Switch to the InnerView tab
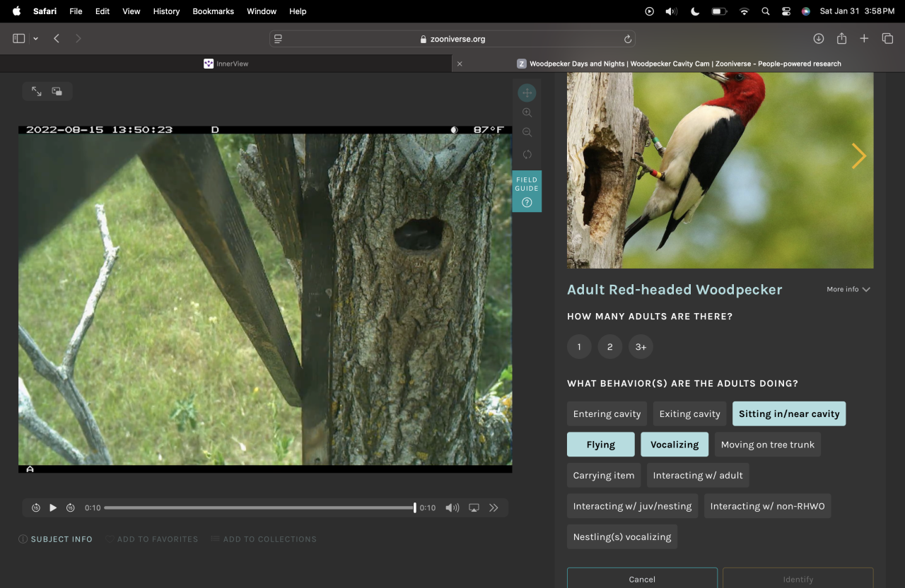Screen dimensions: 905x588 point(226,64)
